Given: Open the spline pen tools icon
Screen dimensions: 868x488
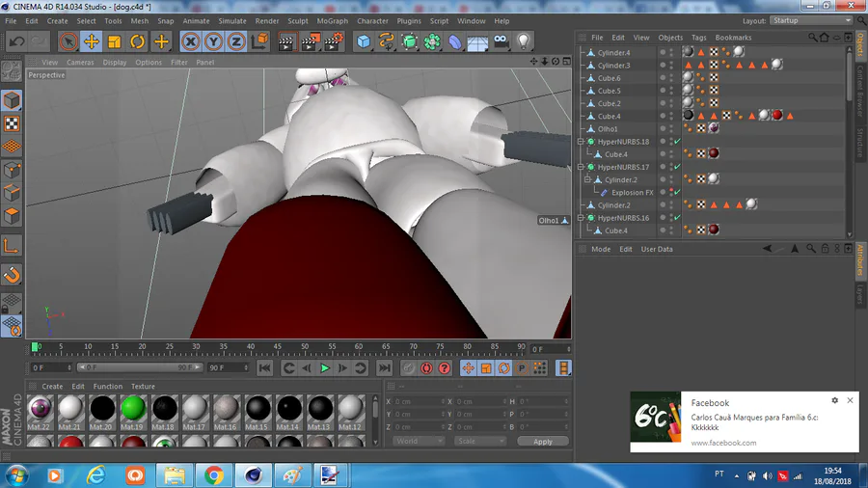Looking at the screenshot, I should pos(387,41).
